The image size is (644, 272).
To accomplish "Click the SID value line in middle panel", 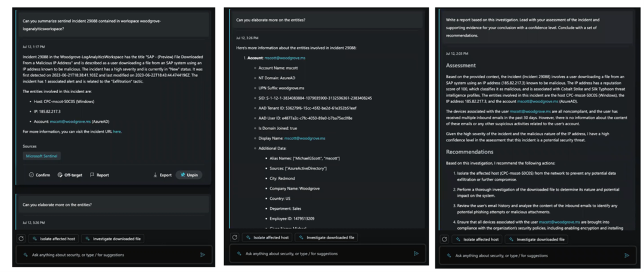I will click(x=315, y=98).
